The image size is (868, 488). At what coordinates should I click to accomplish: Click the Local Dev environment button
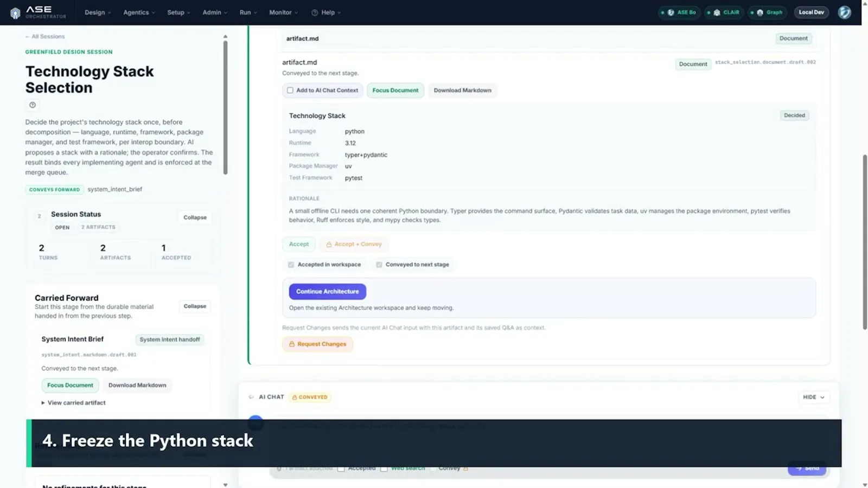pos(811,12)
